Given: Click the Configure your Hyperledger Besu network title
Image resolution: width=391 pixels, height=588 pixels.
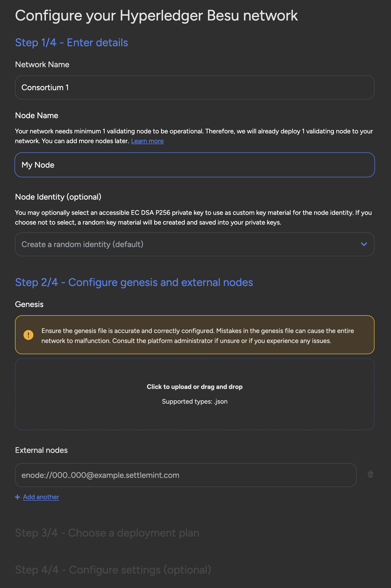Looking at the screenshot, I should 157,15.
